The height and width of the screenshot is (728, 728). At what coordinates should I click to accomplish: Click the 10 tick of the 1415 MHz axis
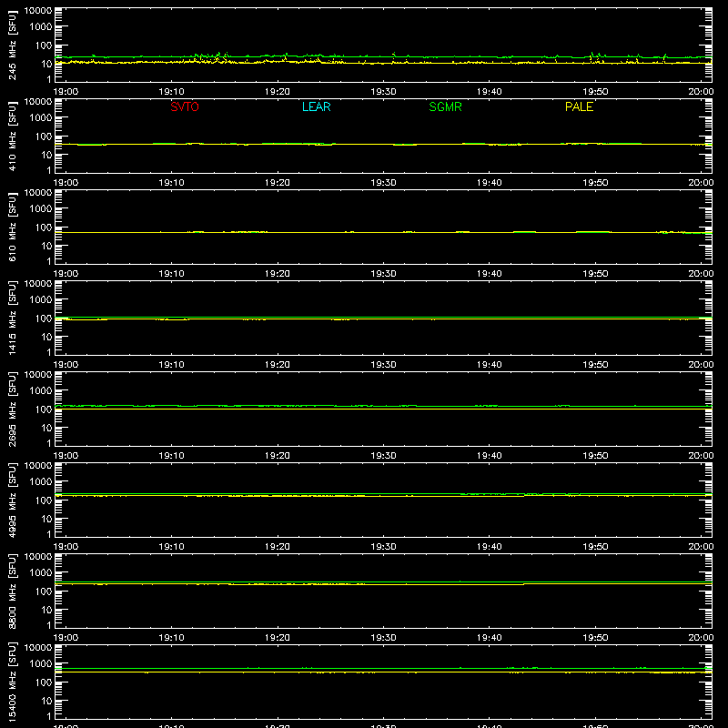coord(46,337)
